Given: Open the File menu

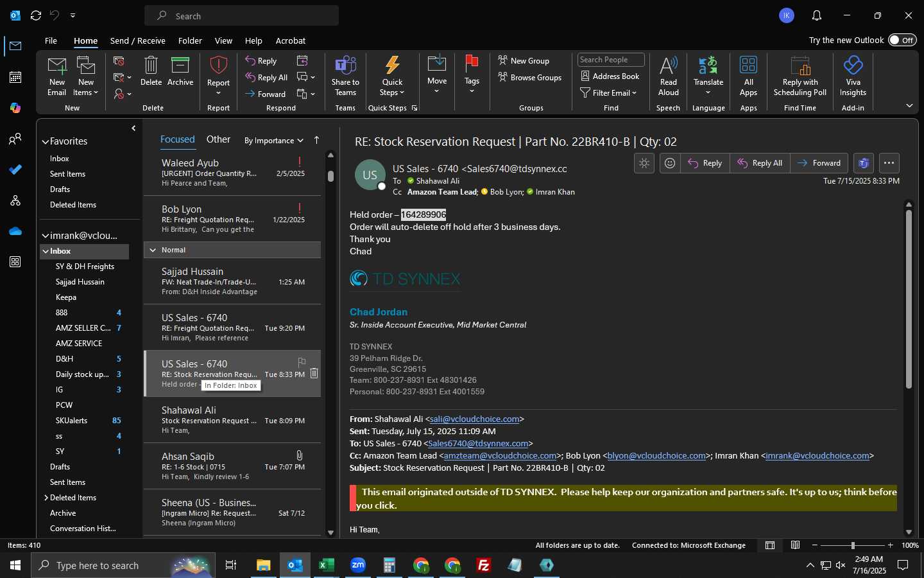Looking at the screenshot, I should [x=51, y=40].
